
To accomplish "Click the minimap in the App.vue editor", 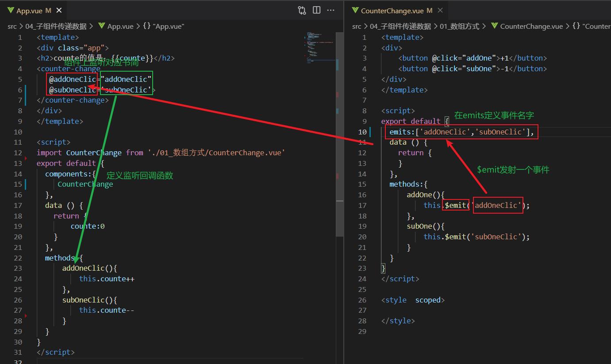I will click(321, 49).
